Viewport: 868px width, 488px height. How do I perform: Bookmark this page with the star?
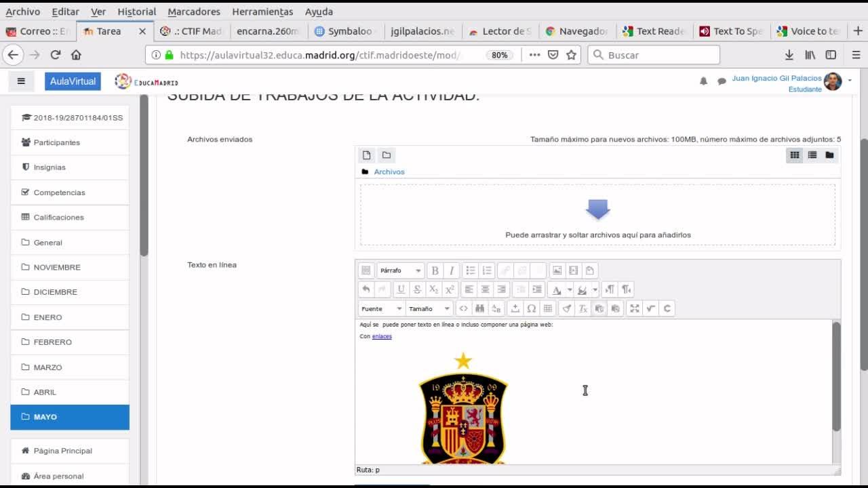572,55
